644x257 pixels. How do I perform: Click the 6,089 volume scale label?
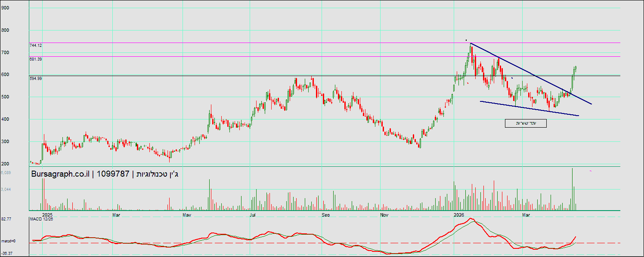pos(6,172)
